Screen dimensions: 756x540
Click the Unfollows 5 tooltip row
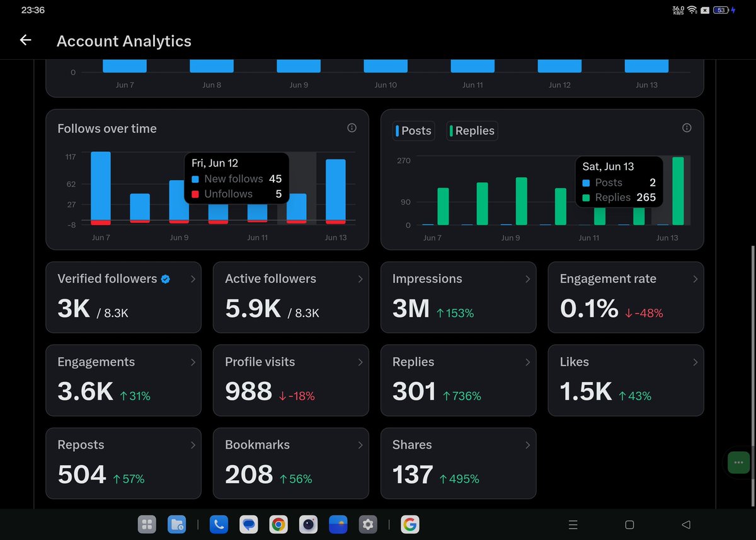[237, 194]
